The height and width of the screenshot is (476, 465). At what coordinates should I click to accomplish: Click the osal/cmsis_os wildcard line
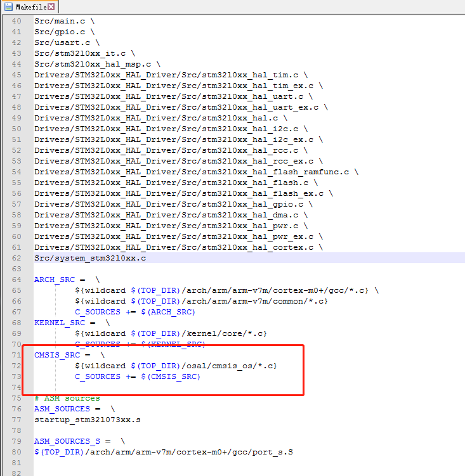pyautogui.click(x=176, y=366)
